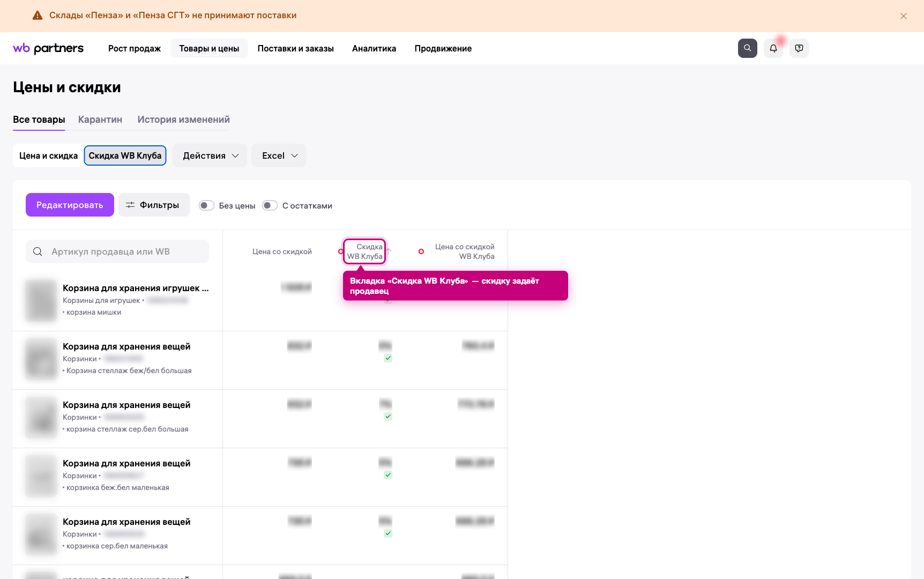Viewport: 924px width, 579px height.
Task: Click the variant text корзинка сер.бел маленькая
Action: (x=117, y=546)
